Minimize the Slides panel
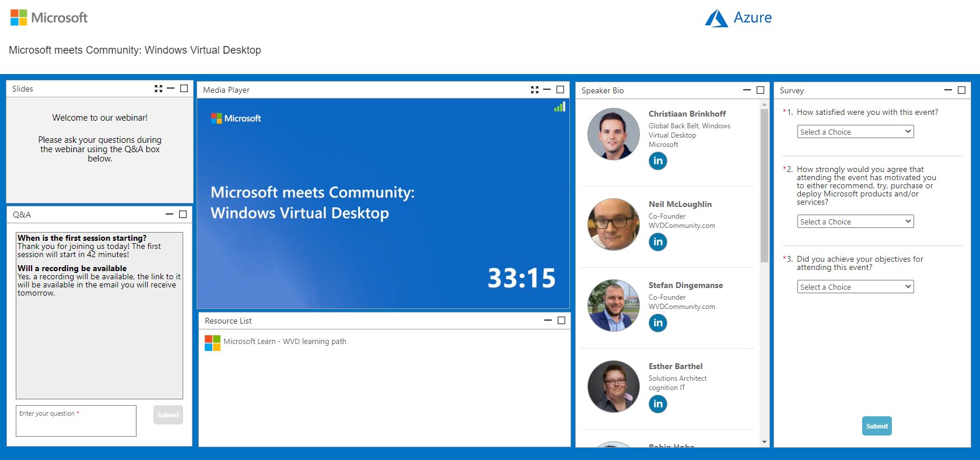980x460 pixels. coord(171,89)
